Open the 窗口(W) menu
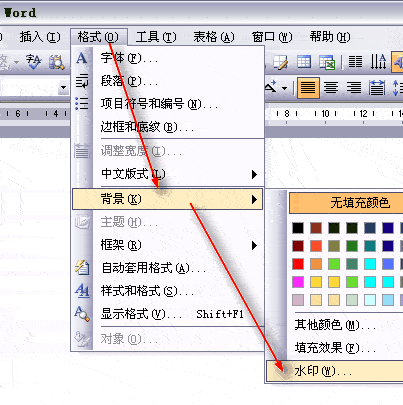The width and height of the screenshot is (403, 405). (272, 37)
